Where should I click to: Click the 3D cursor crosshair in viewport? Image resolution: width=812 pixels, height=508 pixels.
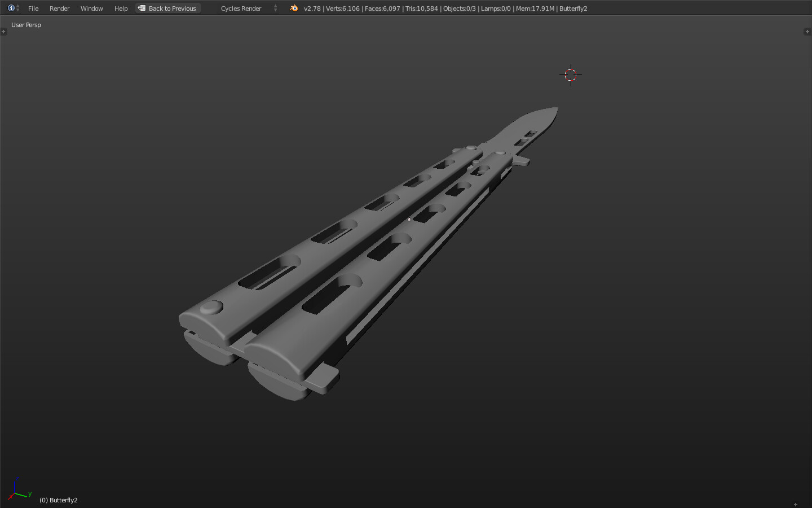pyautogui.click(x=570, y=75)
